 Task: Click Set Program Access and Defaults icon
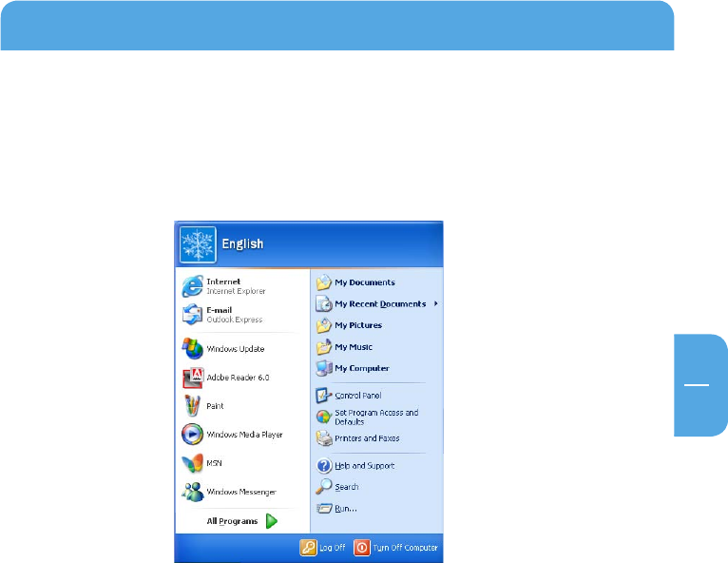coord(323,417)
